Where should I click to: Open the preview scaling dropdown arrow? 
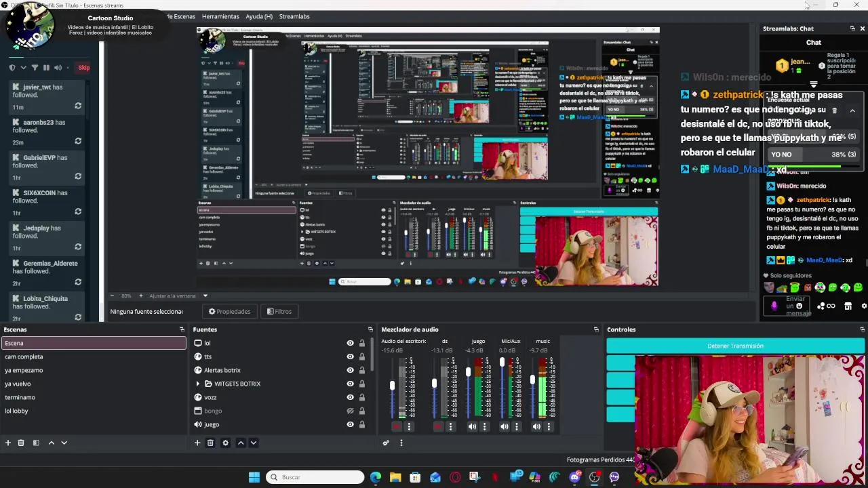coord(205,296)
